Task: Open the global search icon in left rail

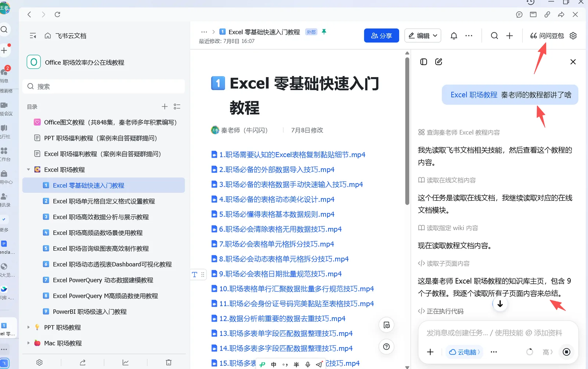Action: pos(4,29)
